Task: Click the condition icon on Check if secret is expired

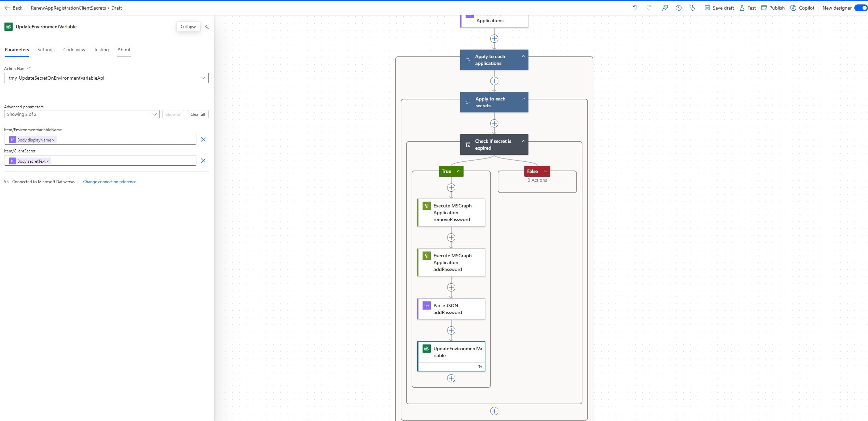Action: 468,145
